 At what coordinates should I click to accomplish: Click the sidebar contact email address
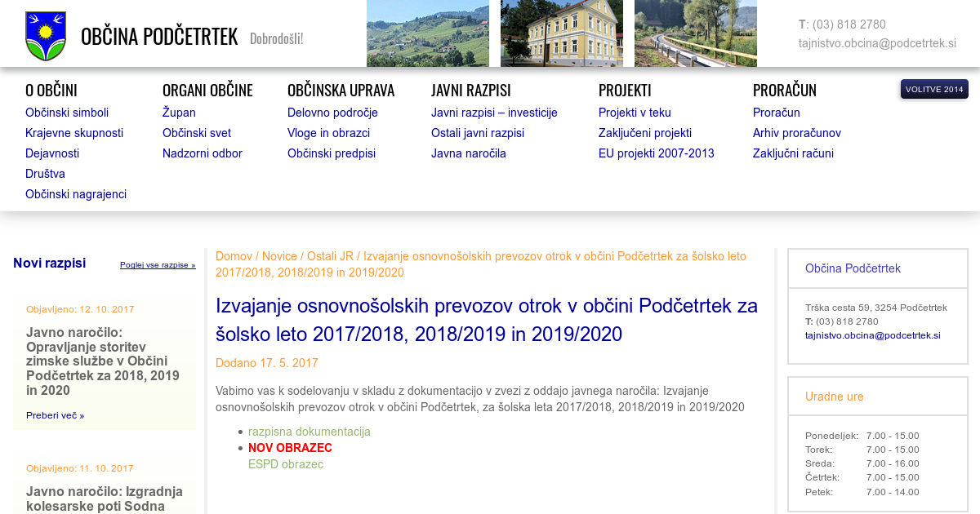[872, 335]
